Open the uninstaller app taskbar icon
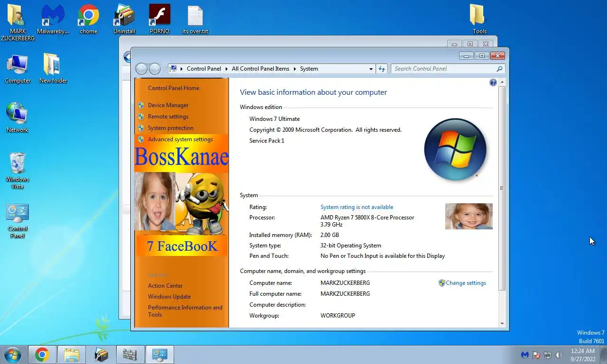607x364 pixels. point(101,355)
